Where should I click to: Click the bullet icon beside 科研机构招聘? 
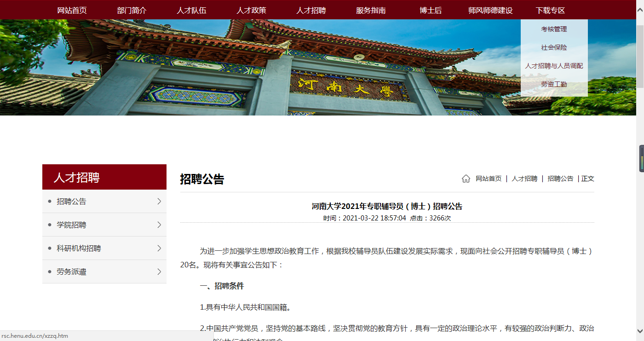pyautogui.click(x=49, y=248)
